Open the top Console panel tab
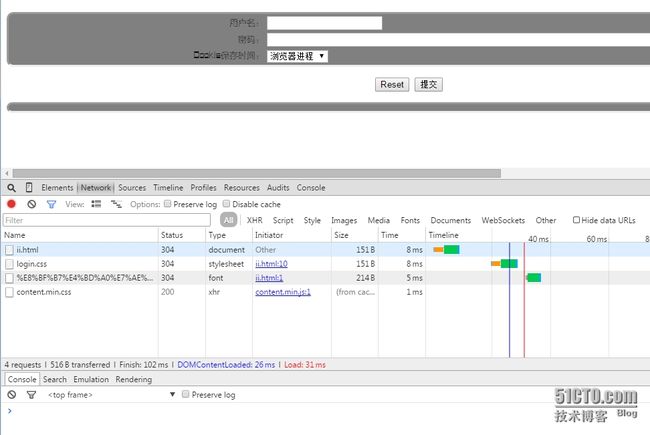Image resolution: width=650 pixels, height=435 pixels. [x=311, y=188]
